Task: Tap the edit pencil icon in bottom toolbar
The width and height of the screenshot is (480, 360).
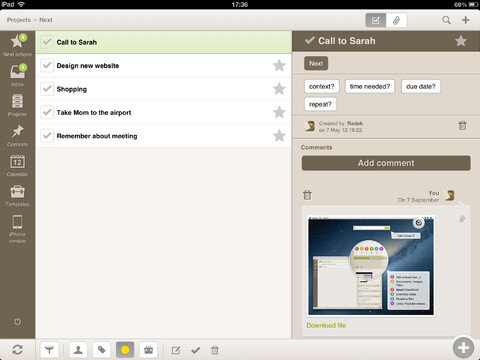Action: tap(176, 350)
